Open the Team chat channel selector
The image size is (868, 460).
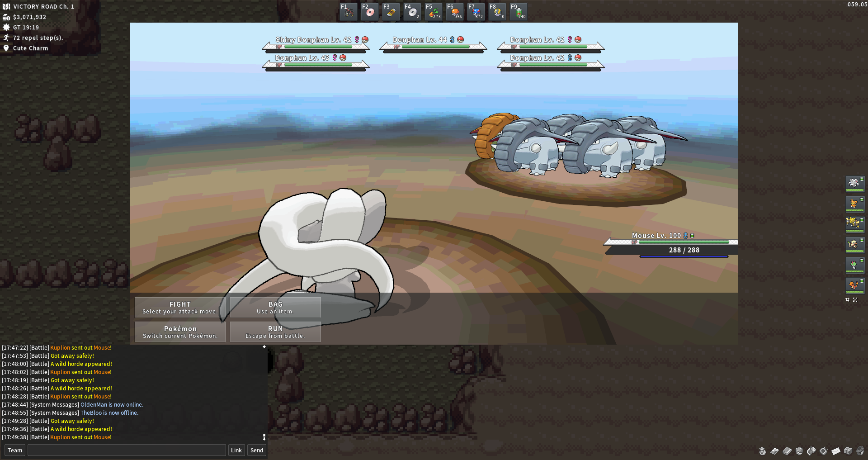tap(15, 450)
